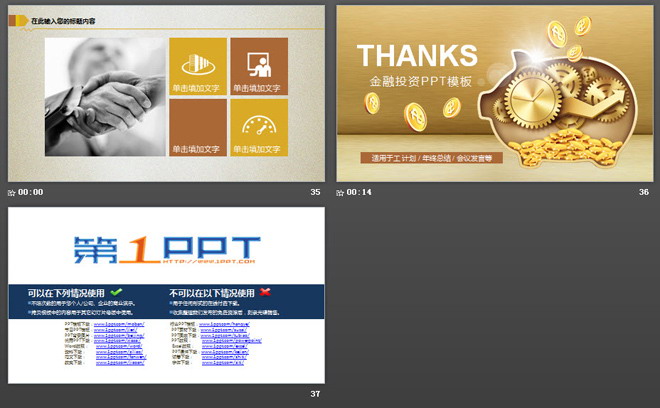
Task: Click the animation star icon under slide 35
Action: 12,192
